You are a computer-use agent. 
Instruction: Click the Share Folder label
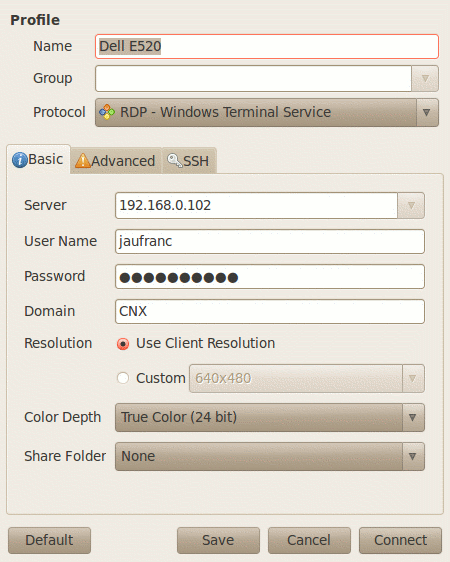65,456
